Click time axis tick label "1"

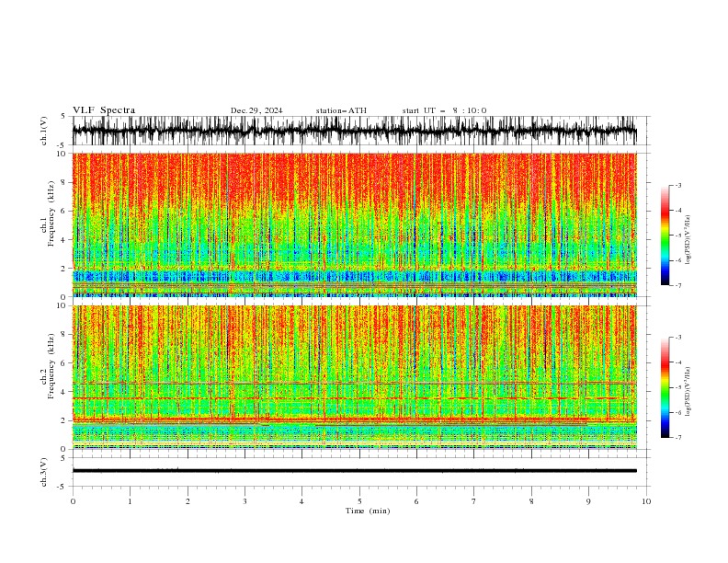click(x=130, y=501)
